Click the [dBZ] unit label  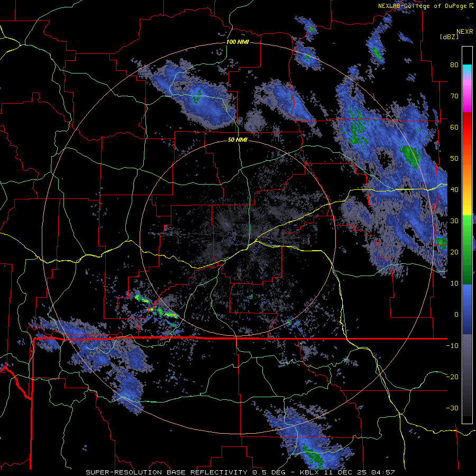click(449, 36)
